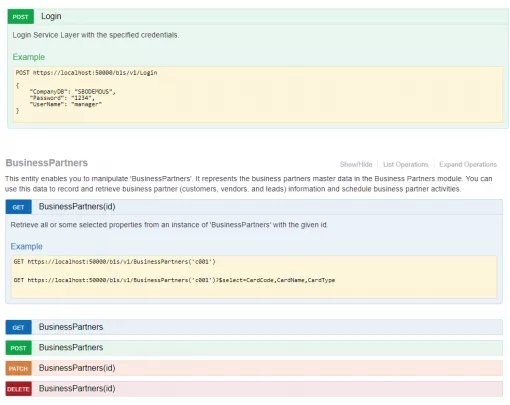Click the Expand Operations link

(x=468, y=164)
